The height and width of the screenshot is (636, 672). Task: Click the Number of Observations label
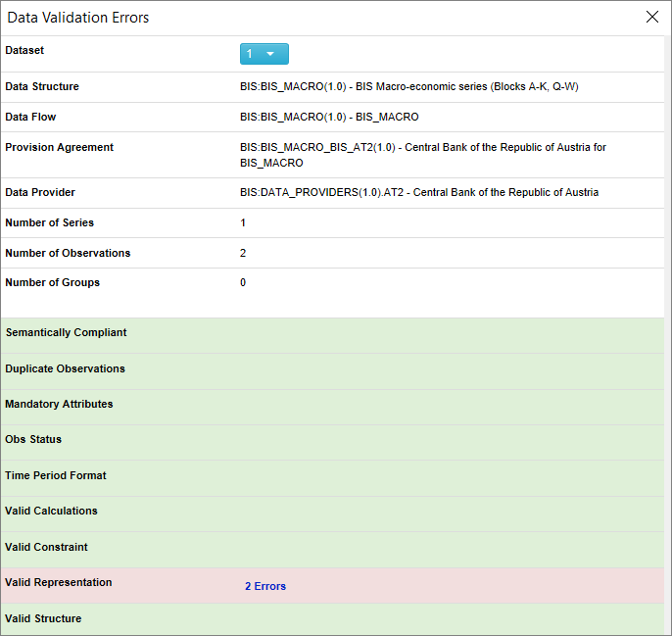68,253
